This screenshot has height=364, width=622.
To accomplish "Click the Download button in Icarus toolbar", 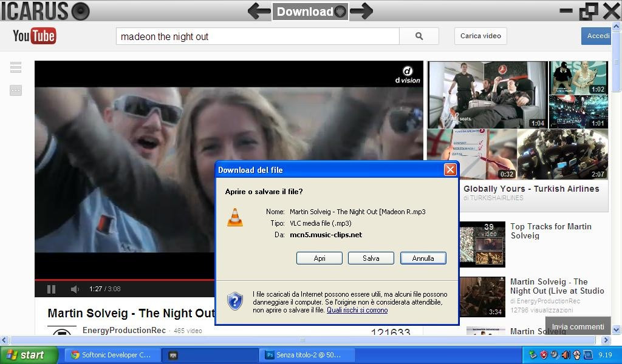I will (310, 12).
